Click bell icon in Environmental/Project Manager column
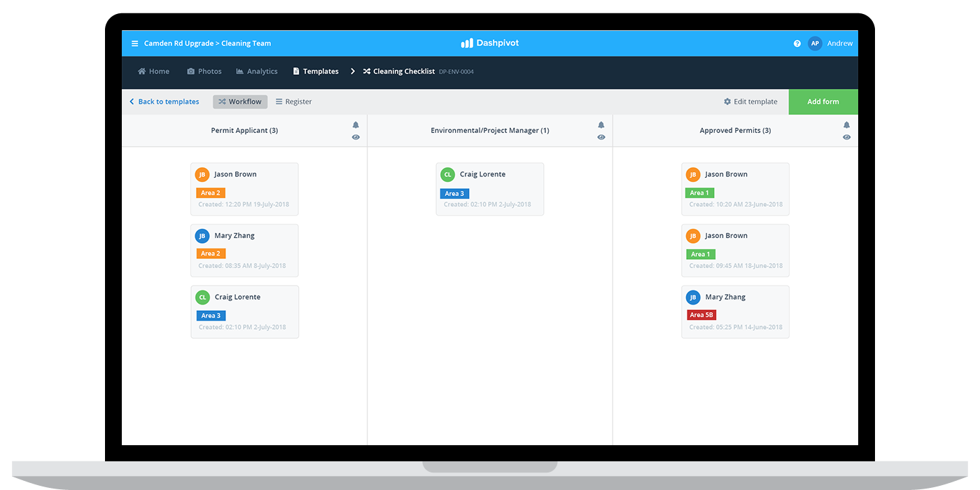 (601, 125)
